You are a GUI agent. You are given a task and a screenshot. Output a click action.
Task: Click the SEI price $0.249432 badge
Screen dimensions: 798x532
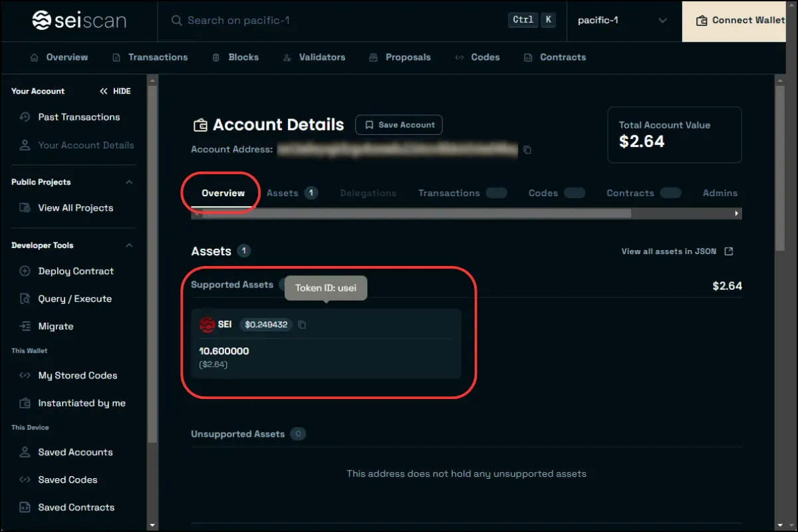pos(266,325)
